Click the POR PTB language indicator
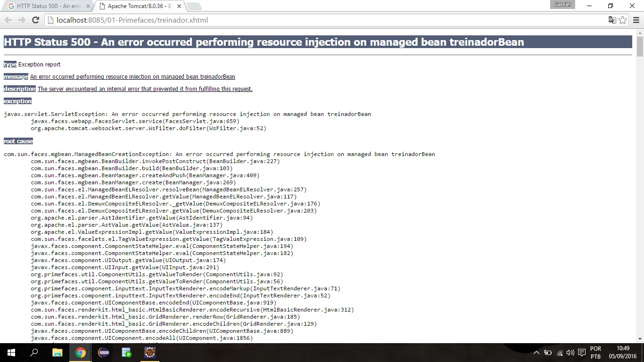The height and width of the screenshot is (362, 644). (x=595, y=353)
